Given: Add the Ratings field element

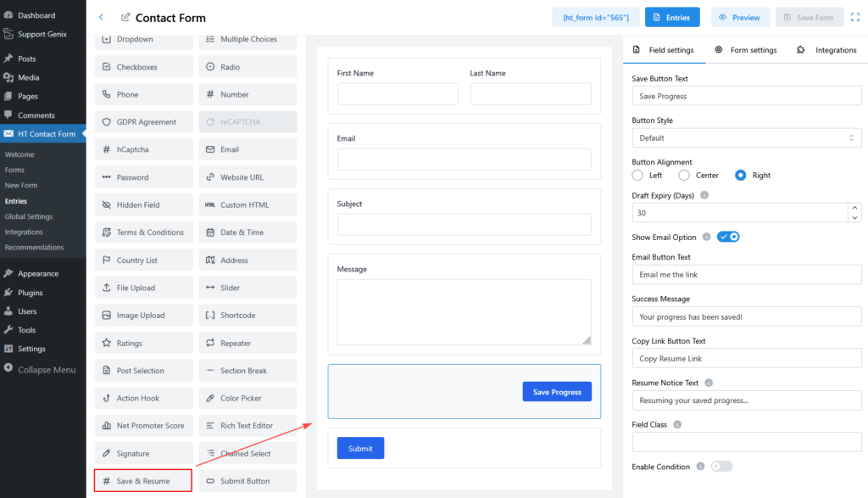Looking at the screenshot, I should point(143,343).
